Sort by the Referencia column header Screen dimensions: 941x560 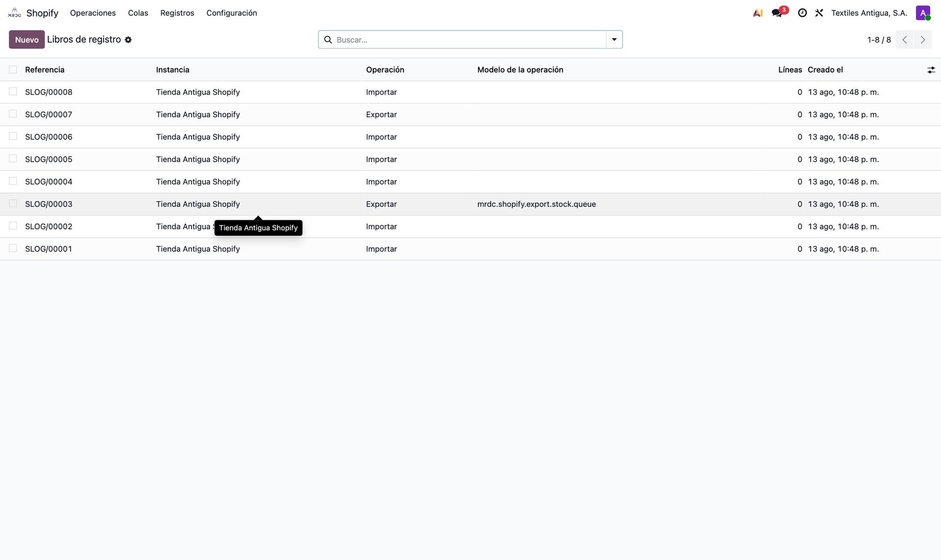point(45,70)
